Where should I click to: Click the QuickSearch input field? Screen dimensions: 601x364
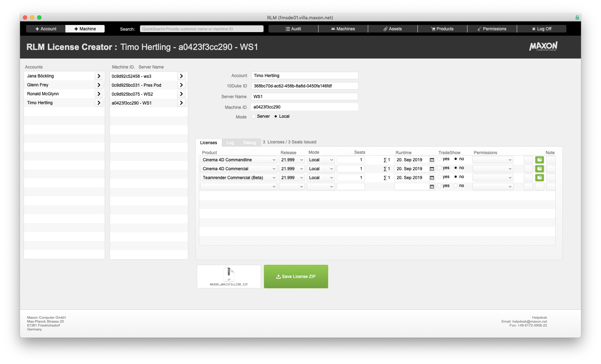pyautogui.click(x=202, y=29)
